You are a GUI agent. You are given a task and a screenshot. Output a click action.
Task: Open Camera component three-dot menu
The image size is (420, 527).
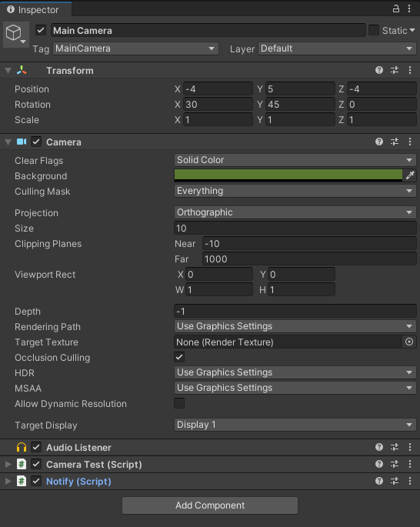click(x=410, y=142)
